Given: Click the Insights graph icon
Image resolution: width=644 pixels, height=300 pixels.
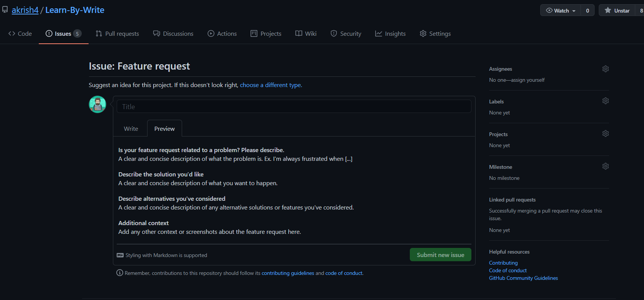Looking at the screenshot, I should click(x=379, y=33).
